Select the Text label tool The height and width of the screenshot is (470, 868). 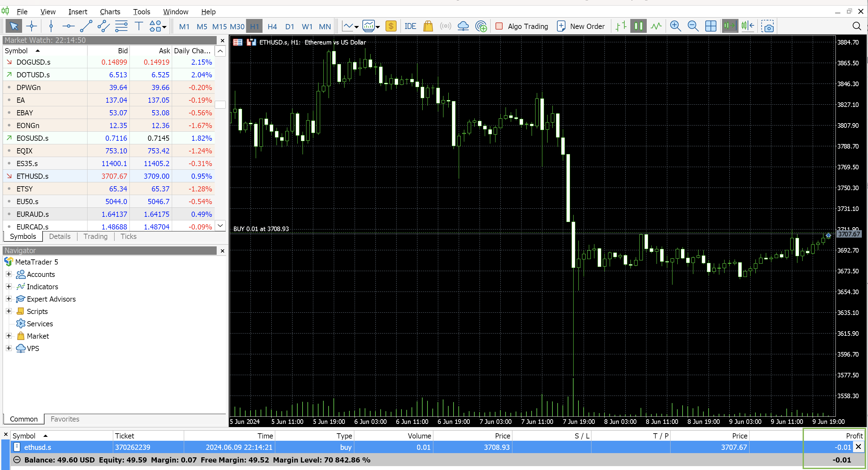139,26
